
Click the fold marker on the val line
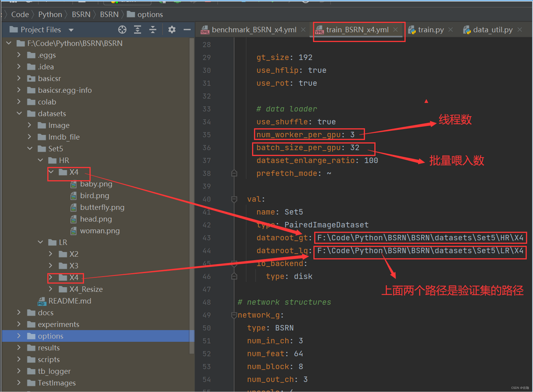(x=234, y=199)
